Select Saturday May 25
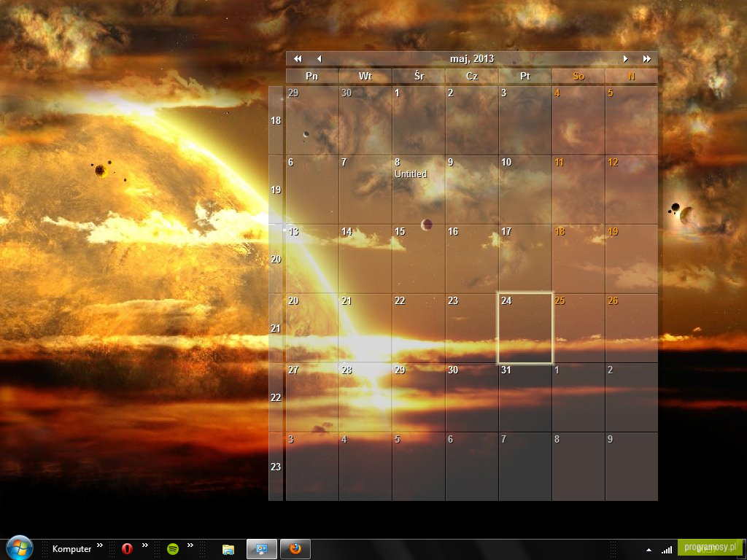The width and height of the screenshot is (747, 560). (x=578, y=328)
